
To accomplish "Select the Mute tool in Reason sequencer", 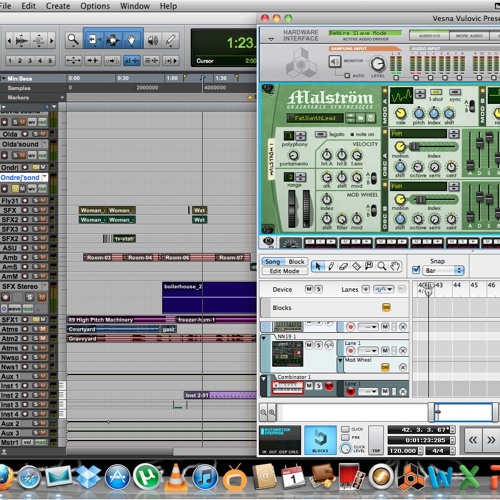I will pyautogui.click(x=369, y=266).
